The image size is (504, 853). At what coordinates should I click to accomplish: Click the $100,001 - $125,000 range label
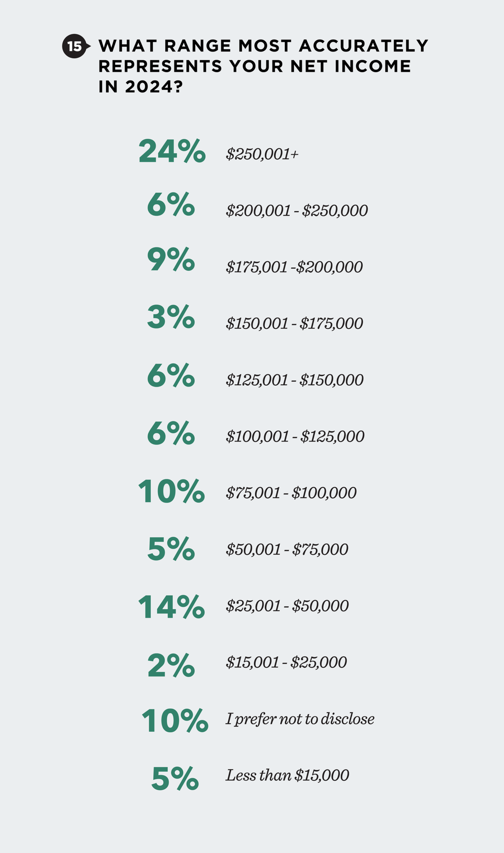coord(295,436)
